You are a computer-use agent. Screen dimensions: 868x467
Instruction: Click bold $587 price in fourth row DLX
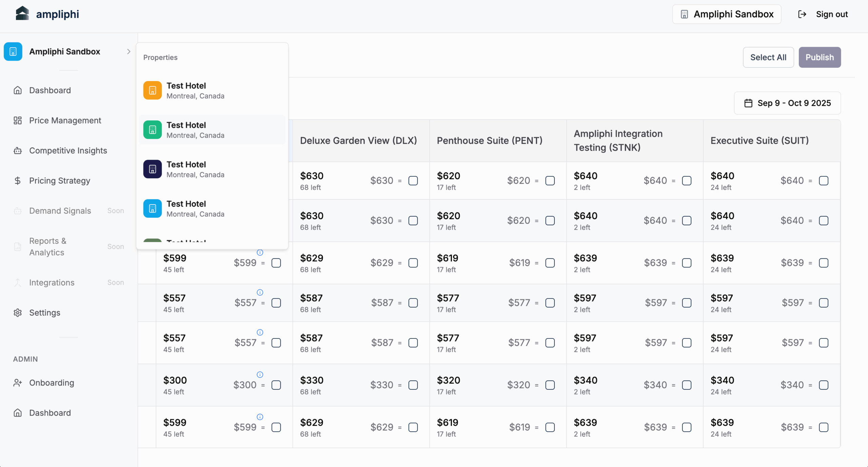tap(311, 298)
